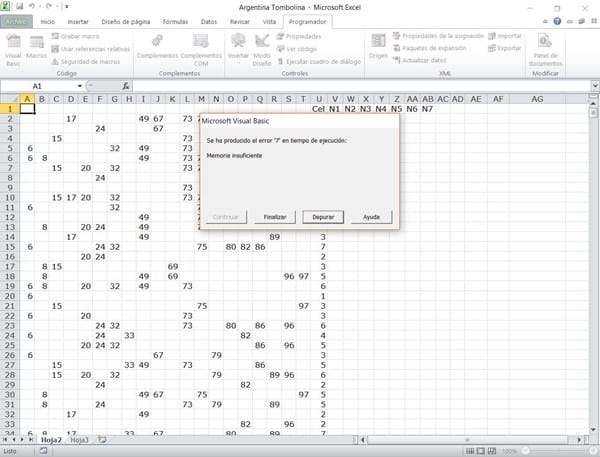Undo the last action in toolbar
600x457 pixels.
[x=32, y=7]
